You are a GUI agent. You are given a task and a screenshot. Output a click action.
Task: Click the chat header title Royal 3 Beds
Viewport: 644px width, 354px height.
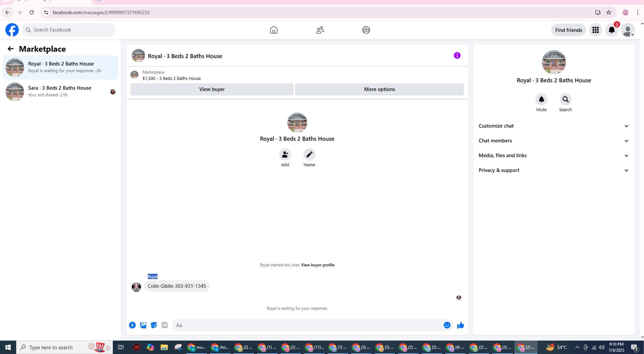185,56
